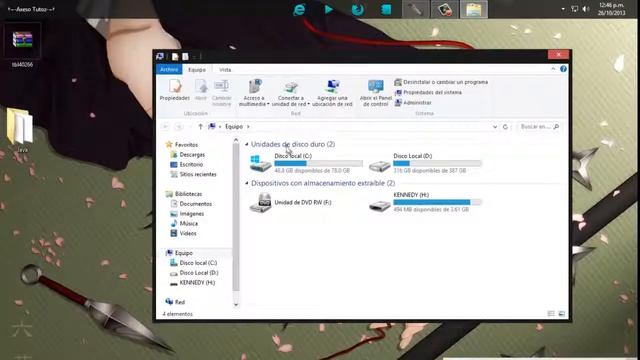Image resolution: width=640 pixels, height=360 pixels.
Task: Select KENNEDY (H:) removable drive icon
Action: [380, 205]
